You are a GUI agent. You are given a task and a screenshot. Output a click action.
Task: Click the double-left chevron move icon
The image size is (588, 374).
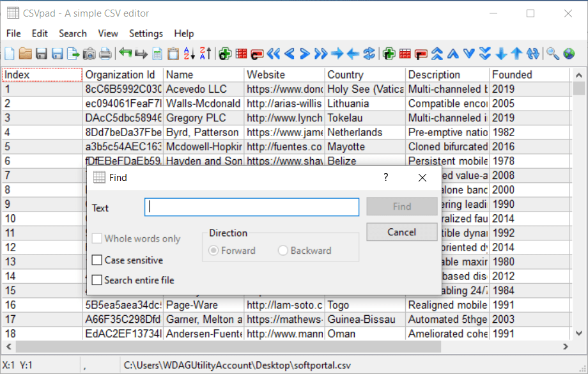click(x=274, y=54)
